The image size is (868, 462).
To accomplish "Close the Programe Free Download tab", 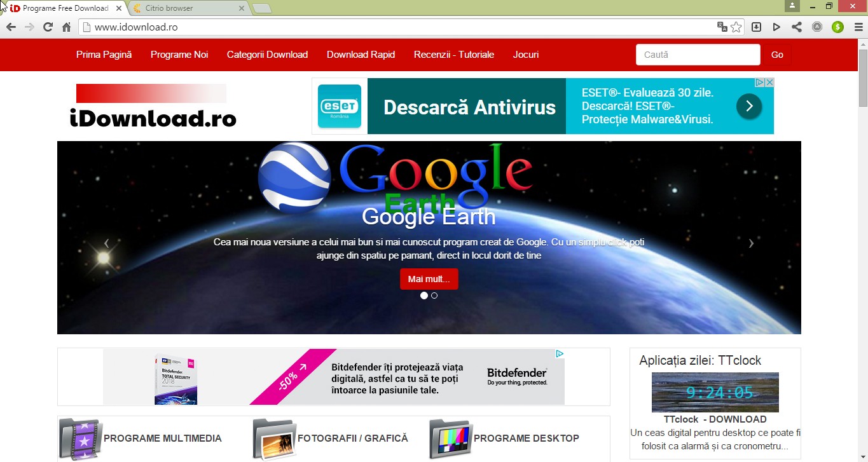I will (119, 8).
